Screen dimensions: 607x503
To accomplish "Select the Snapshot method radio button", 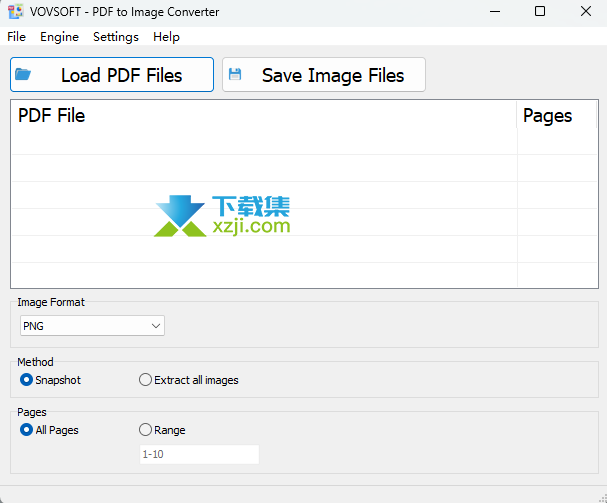I will [27, 380].
